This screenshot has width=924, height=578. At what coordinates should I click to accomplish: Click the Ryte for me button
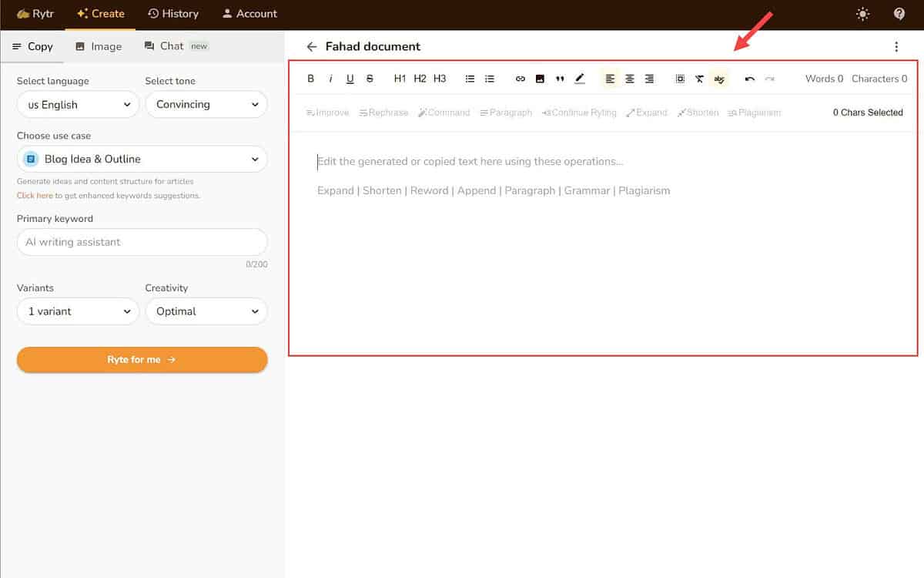(x=142, y=360)
